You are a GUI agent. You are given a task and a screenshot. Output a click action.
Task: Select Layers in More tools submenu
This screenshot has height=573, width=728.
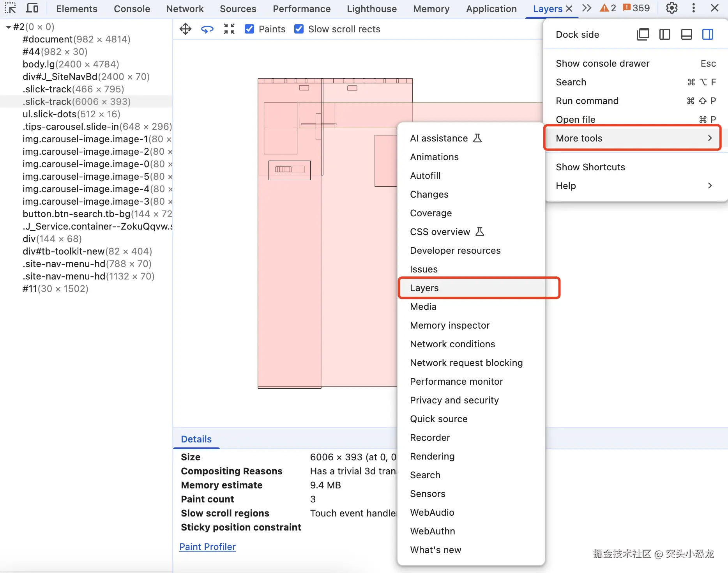click(471, 288)
